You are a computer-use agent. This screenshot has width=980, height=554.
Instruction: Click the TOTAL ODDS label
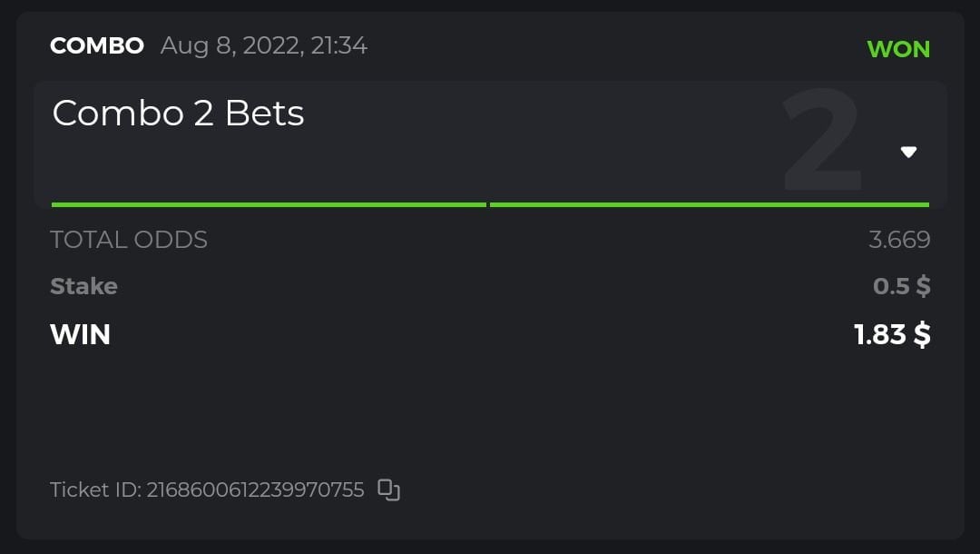click(129, 240)
